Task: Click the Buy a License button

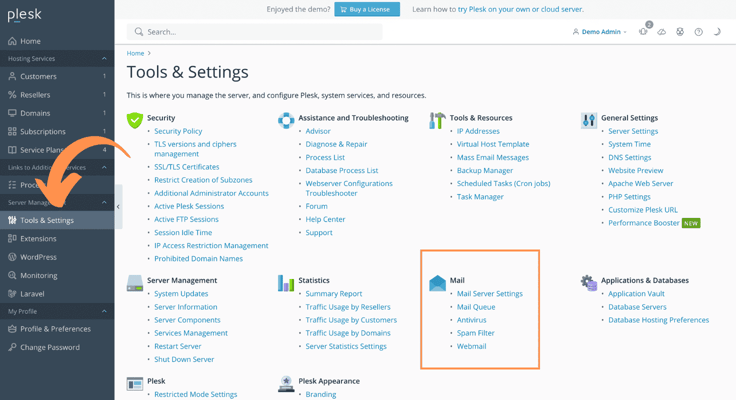Action: tap(367, 9)
